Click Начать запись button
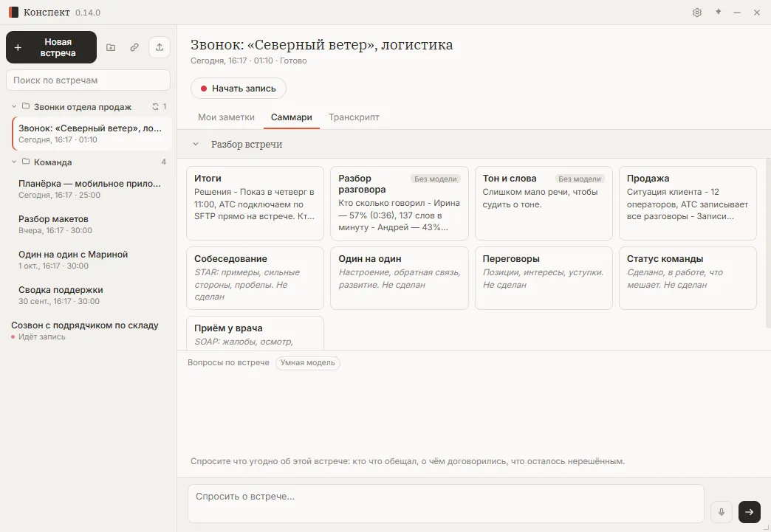 coord(239,89)
